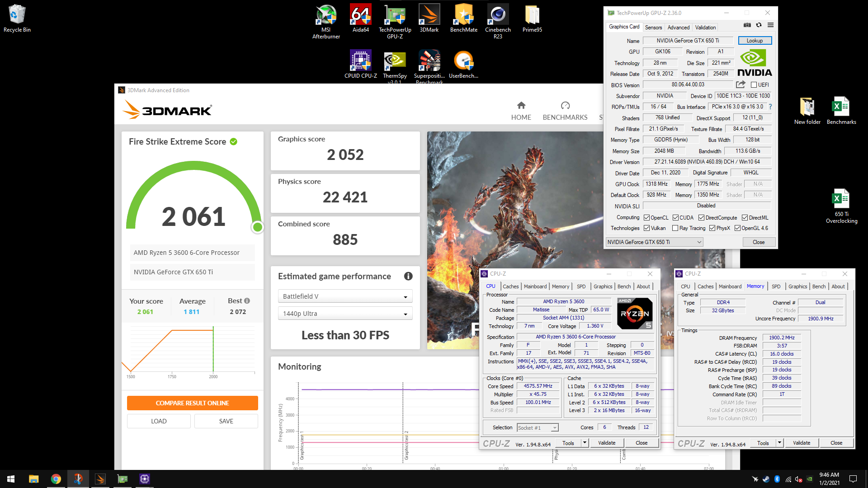This screenshot has height=488, width=868.
Task: Launch MSI Afterburner from desktop
Action: coord(326,21)
